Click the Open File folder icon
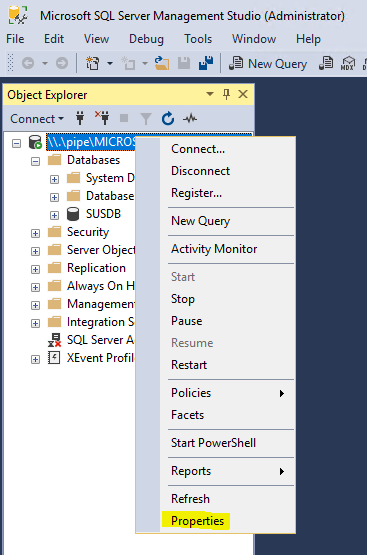This screenshot has width=367, height=555. (162, 64)
